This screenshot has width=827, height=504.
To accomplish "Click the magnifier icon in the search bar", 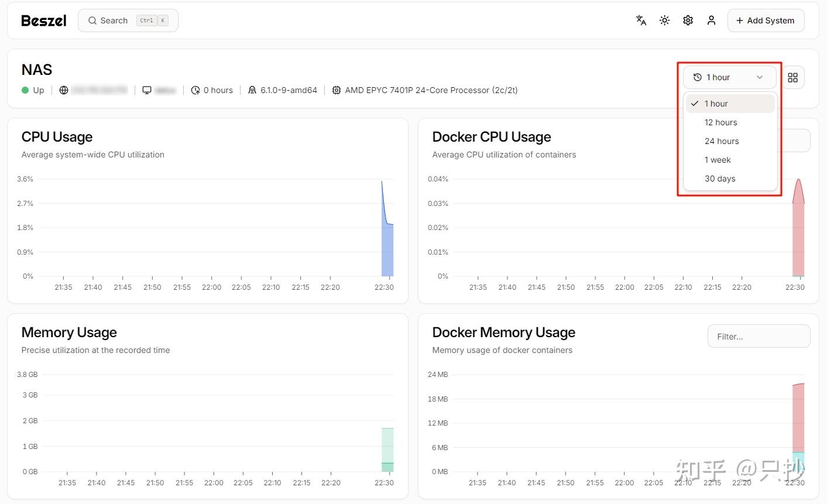I will coord(92,20).
